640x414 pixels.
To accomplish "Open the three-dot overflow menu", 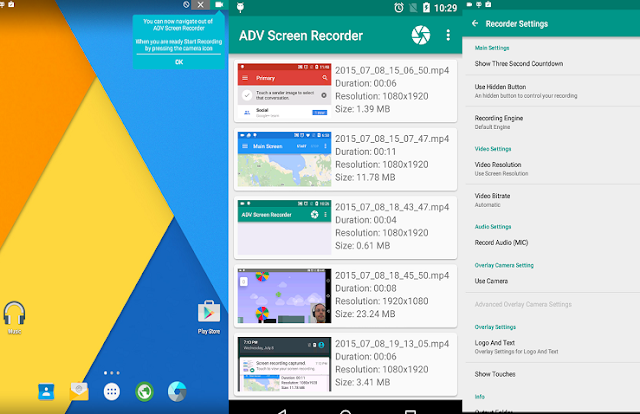I will tap(448, 35).
